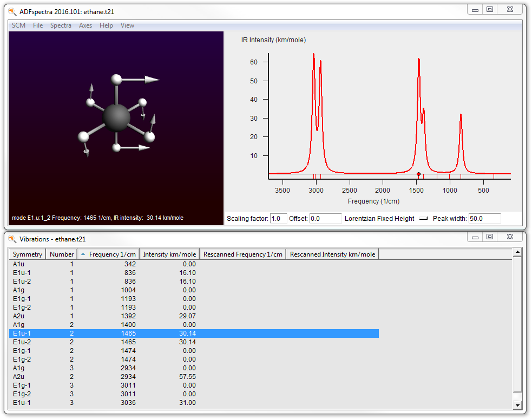
Task: Click the vibrations table scrollbar up arrow
Action: [517, 252]
